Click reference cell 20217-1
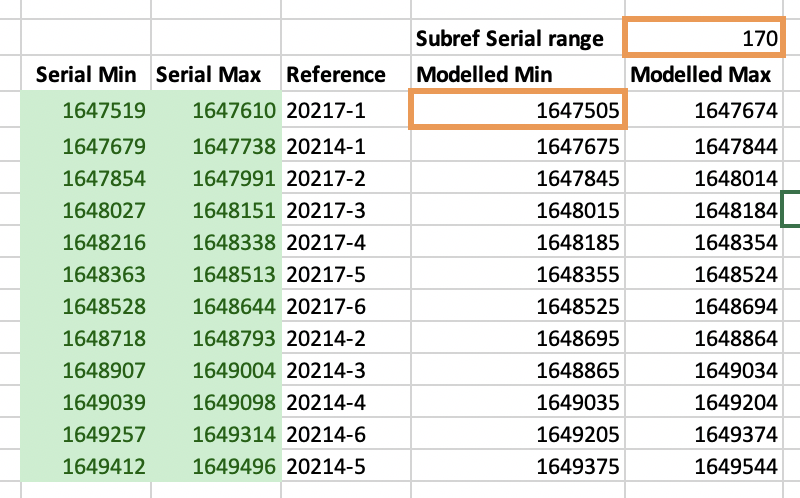Image resolution: width=800 pixels, height=498 pixels. point(328,109)
